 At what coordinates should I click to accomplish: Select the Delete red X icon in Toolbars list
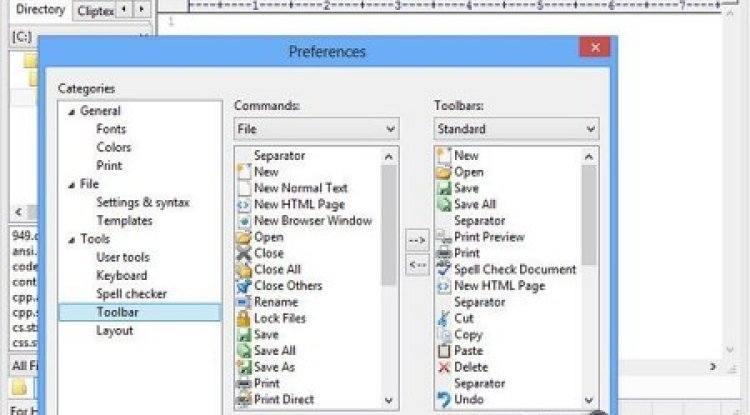(x=444, y=367)
